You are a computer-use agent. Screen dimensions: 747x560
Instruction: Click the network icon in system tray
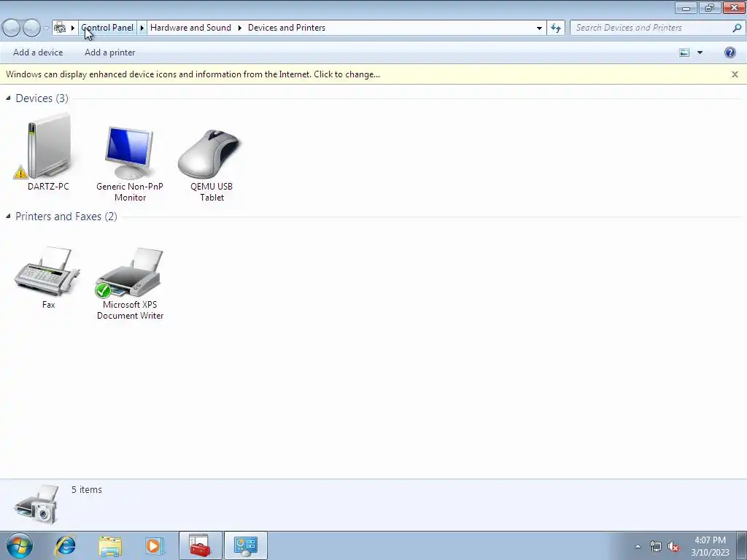click(656, 546)
